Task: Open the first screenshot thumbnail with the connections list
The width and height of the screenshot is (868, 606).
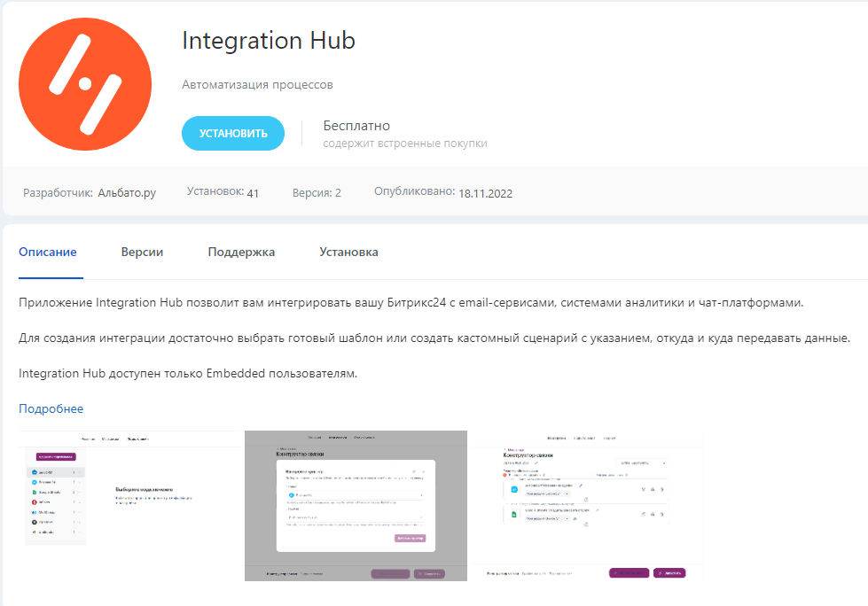Action: click(130, 505)
